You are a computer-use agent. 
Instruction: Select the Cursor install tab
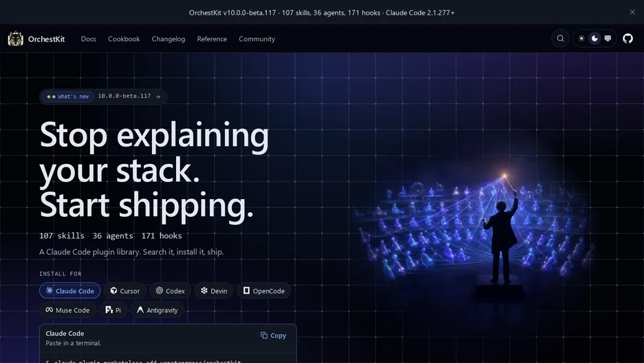click(x=125, y=291)
